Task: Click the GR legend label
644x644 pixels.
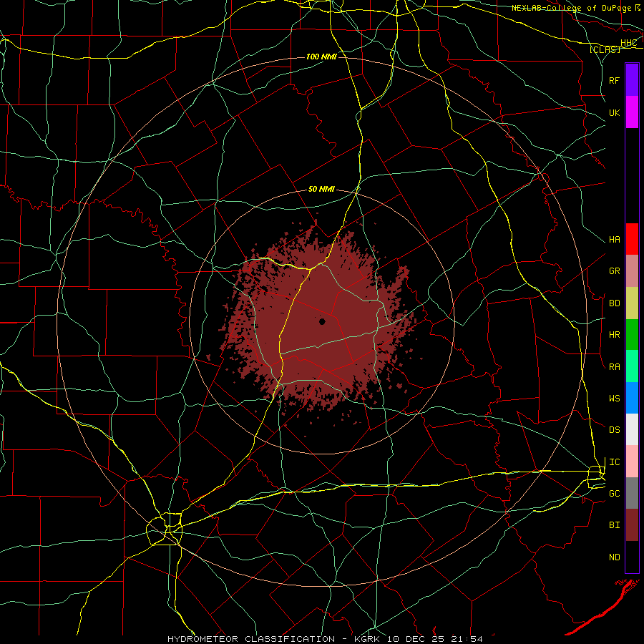Action: 614,271
